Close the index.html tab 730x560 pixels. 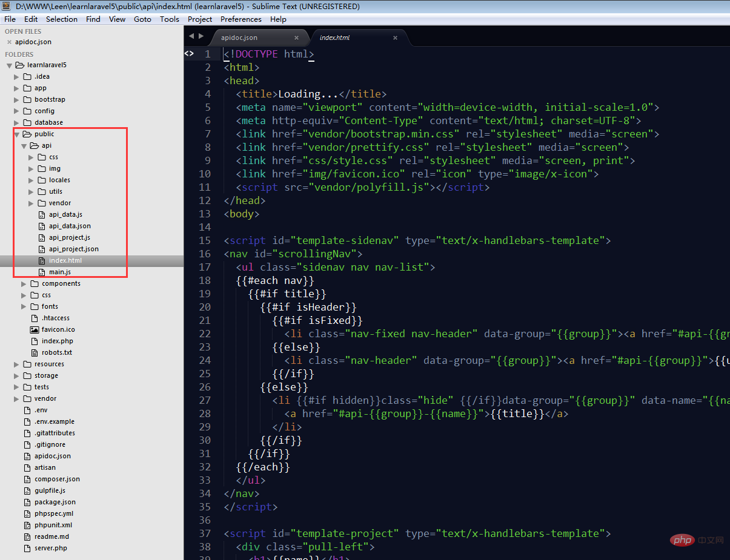[x=395, y=38]
